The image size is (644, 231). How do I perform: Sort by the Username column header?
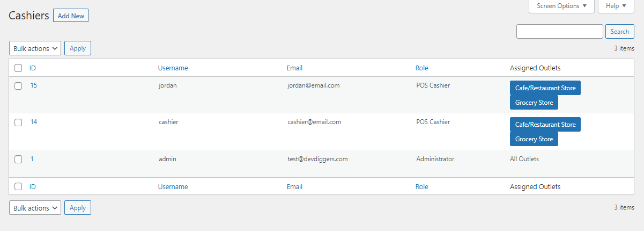click(x=173, y=68)
